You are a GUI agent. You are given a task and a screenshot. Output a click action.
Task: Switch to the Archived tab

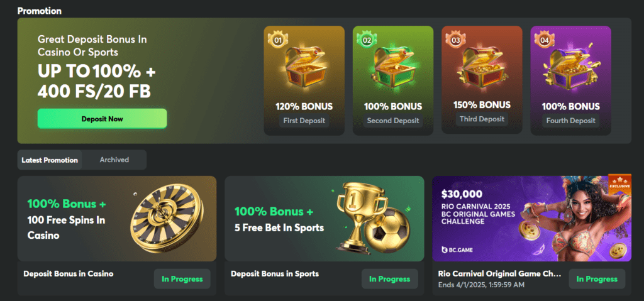coord(114,160)
